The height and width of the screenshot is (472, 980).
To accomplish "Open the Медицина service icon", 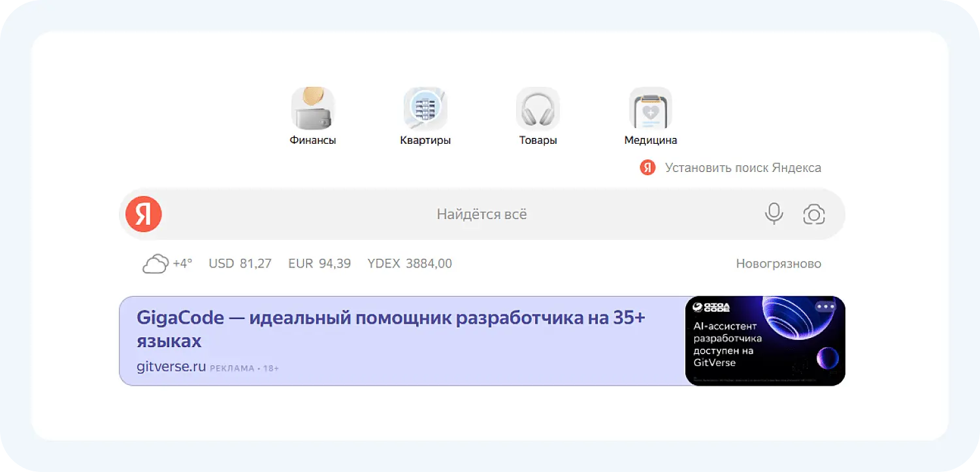I will click(x=650, y=109).
